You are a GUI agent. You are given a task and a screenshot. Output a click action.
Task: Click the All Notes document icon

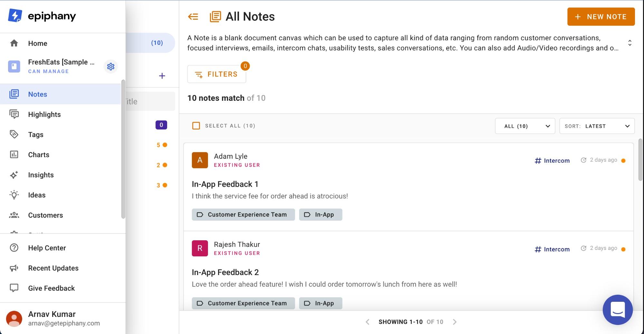(215, 17)
